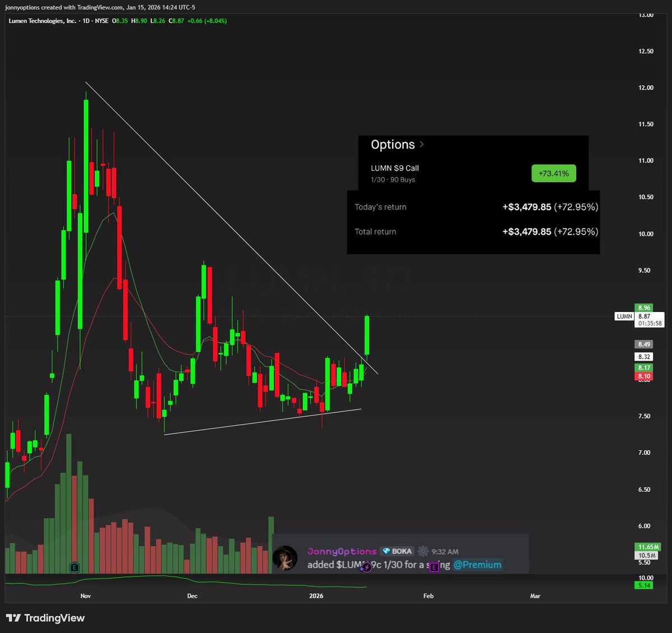Click the 7.50 price axis label

tap(645, 416)
